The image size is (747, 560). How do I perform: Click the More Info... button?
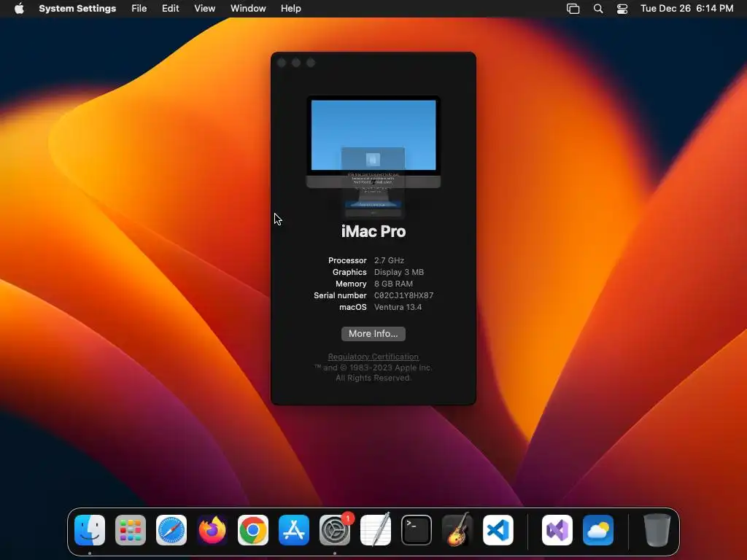(373, 334)
